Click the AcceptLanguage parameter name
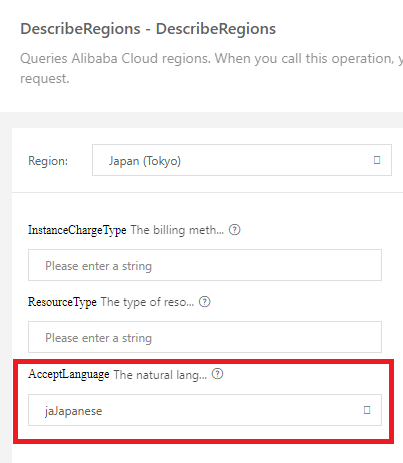403x463 pixels. [69, 374]
